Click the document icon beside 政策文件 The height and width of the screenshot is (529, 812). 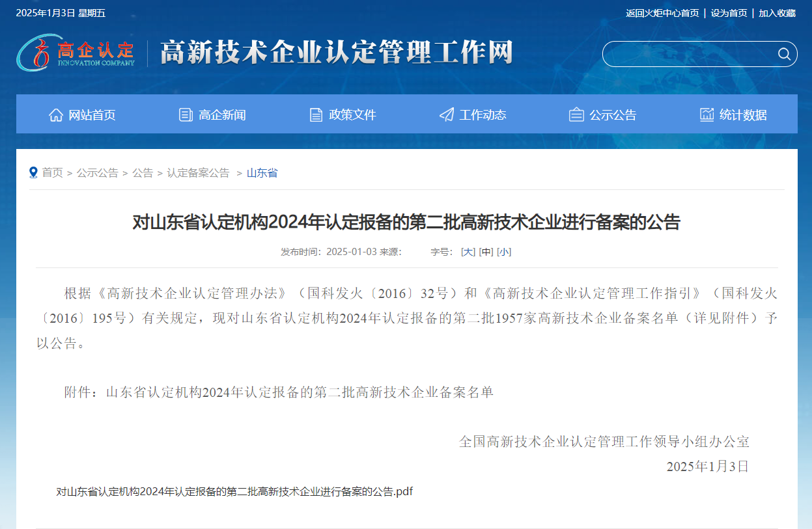(316, 115)
